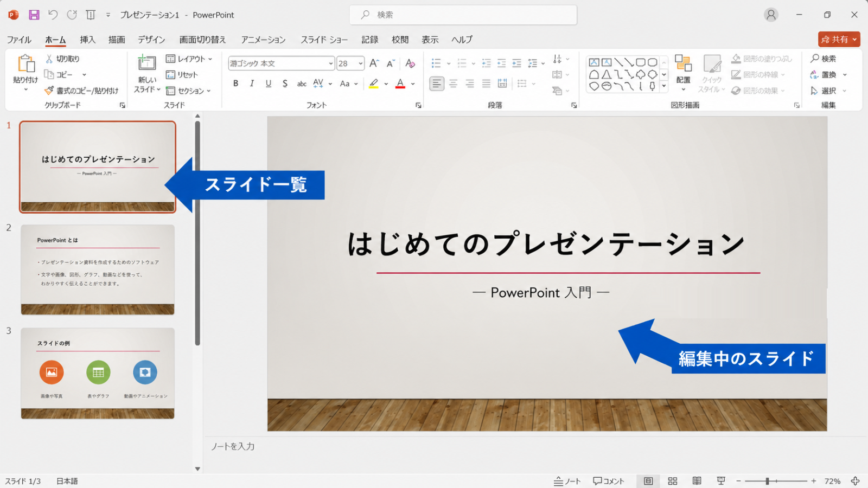Open Comments (コメント) in status bar

coord(608,481)
